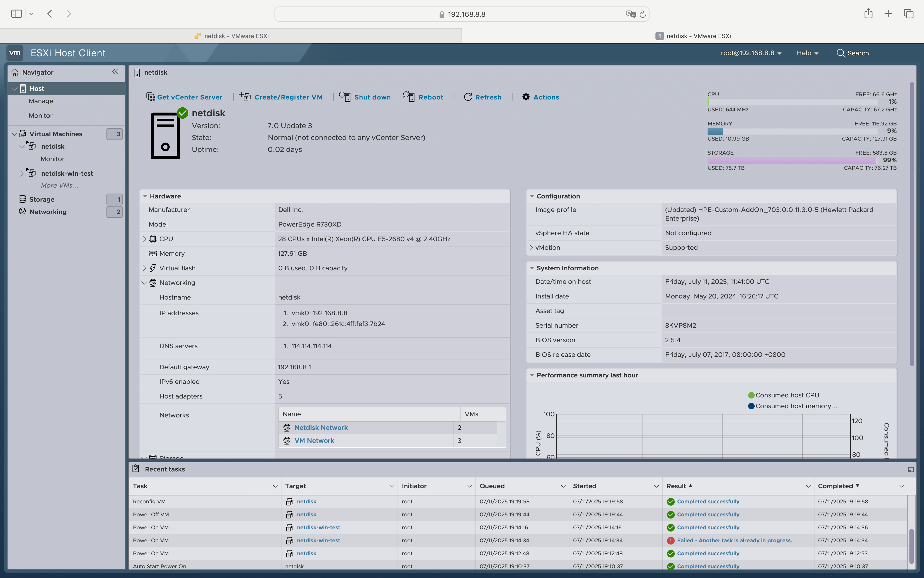Click the Shut down power icon

coord(344,96)
